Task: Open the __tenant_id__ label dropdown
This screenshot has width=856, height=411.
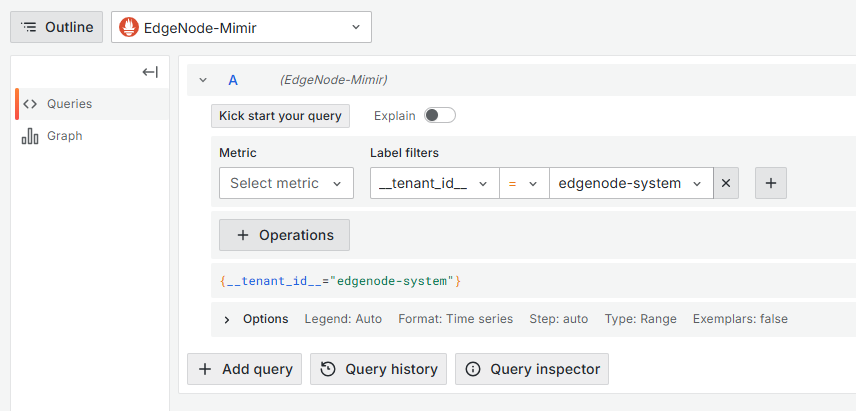Action: click(434, 184)
